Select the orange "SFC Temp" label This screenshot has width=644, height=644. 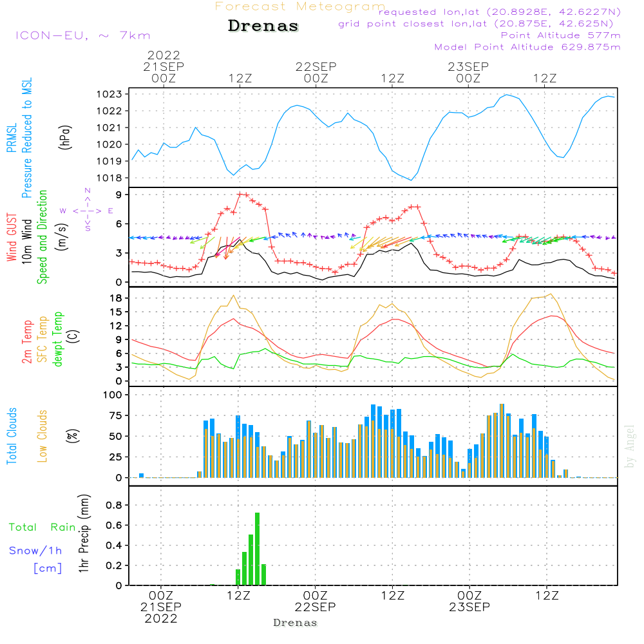click(x=43, y=339)
